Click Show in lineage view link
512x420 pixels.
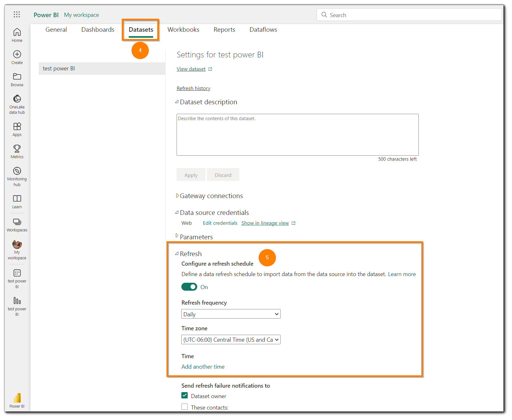coord(265,223)
